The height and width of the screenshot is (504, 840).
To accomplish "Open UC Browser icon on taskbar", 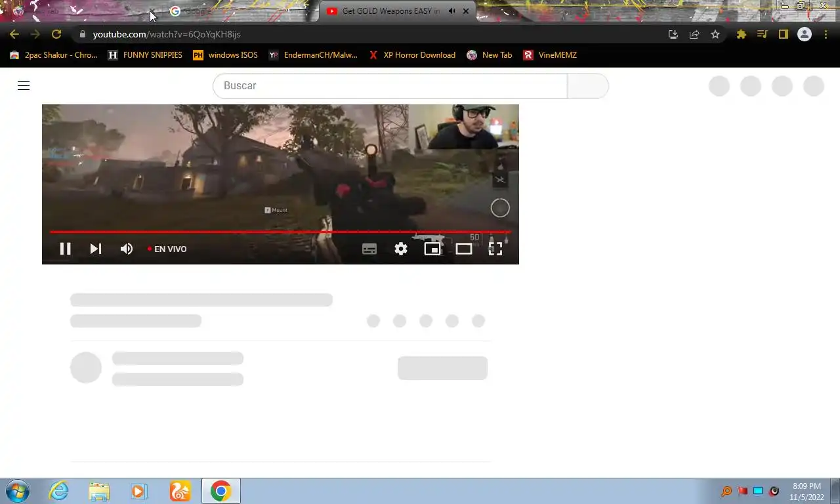I will pos(180,491).
